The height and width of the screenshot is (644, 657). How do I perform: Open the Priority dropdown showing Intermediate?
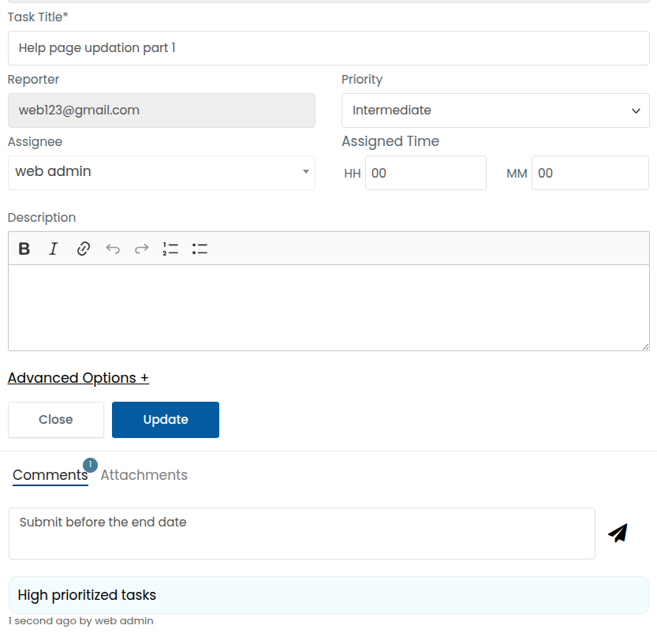495,110
